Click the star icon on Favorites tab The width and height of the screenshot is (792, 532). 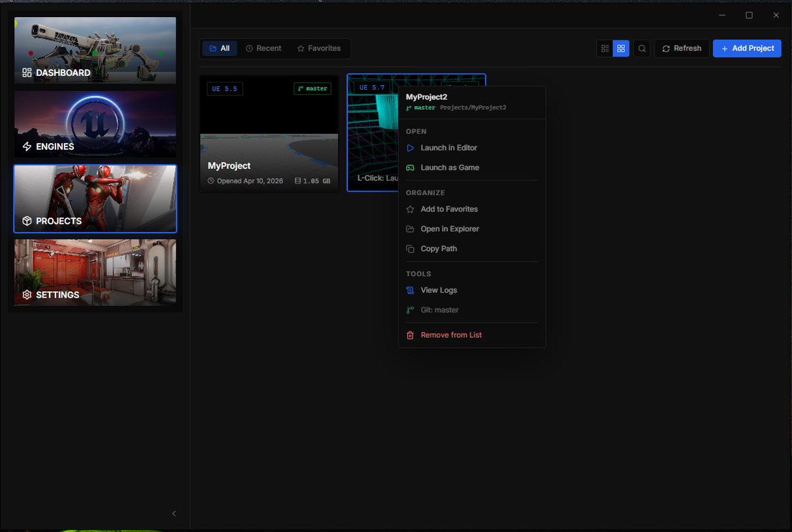pos(301,48)
